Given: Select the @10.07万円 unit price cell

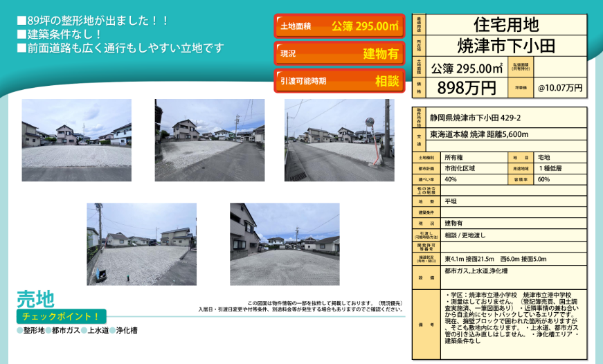Looking at the screenshot, I should 560,88.
